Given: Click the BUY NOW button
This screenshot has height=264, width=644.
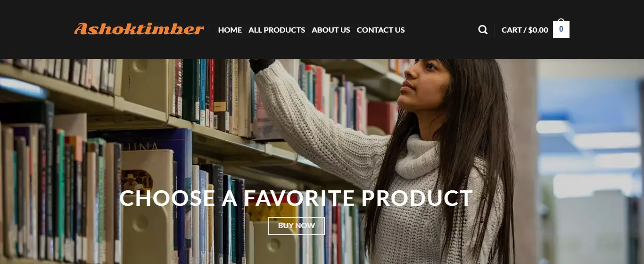Looking at the screenshot, I should click(297, 226).
